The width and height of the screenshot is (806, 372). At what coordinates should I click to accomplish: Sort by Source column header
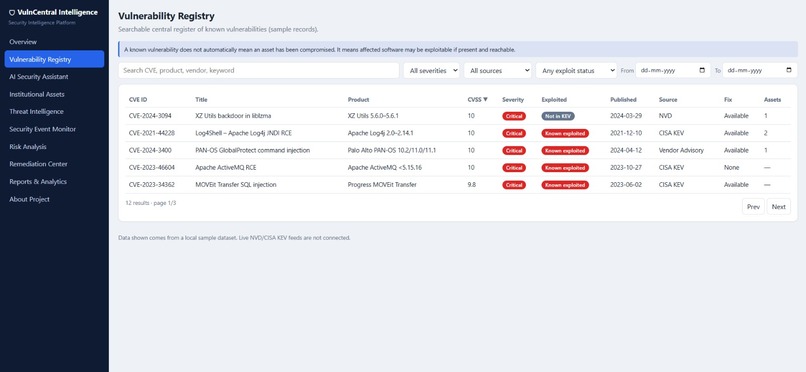tap(668, 100)
